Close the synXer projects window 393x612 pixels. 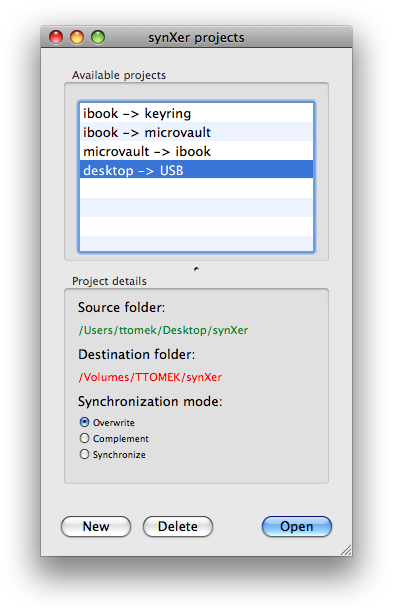(x=56, y=37)
